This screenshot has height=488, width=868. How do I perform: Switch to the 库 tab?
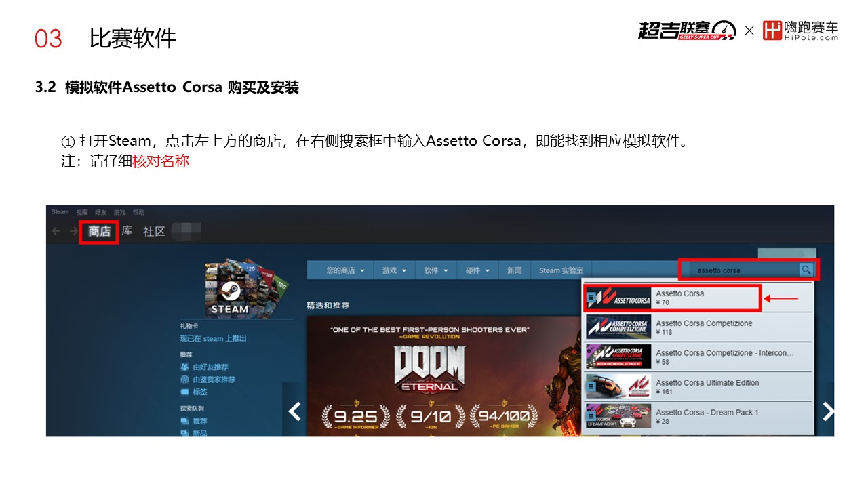coord(127,231)
